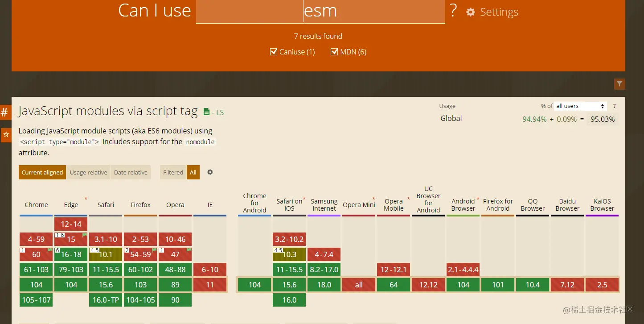Click the Settings link
The height and width of the screenshot is (324, 644).
pyautogui.click(x=499, y=12)
